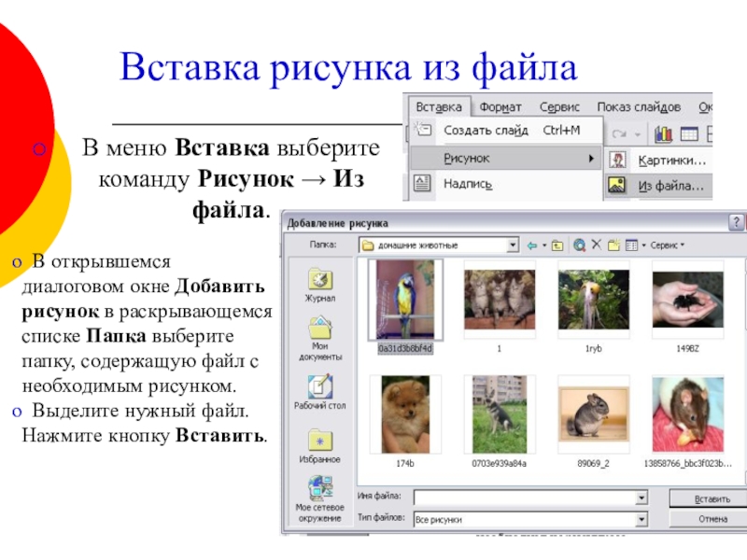747x560 pixels.
Task: Expand the views dropdown arrow
Action: point(643,245)
